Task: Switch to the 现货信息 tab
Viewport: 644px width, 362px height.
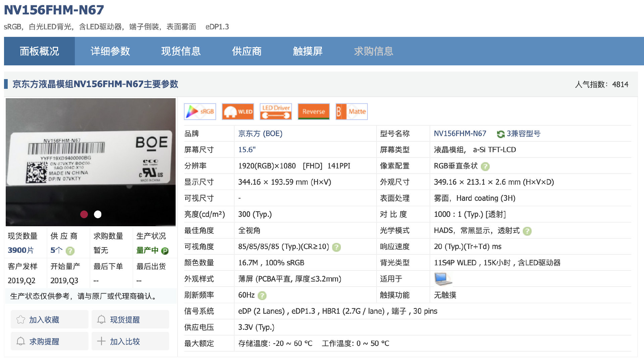Action: (x=181, y=51)
